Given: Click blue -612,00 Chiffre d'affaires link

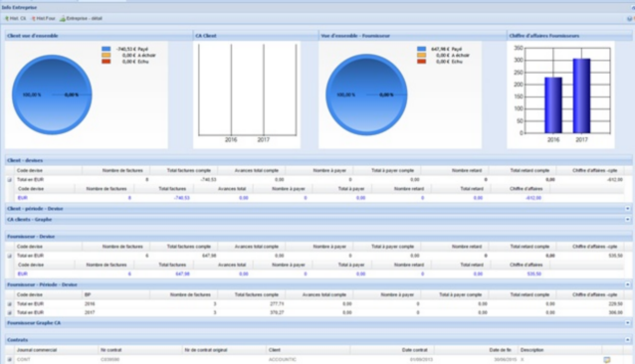Looking at the screenshot, I should pos(533,198).
